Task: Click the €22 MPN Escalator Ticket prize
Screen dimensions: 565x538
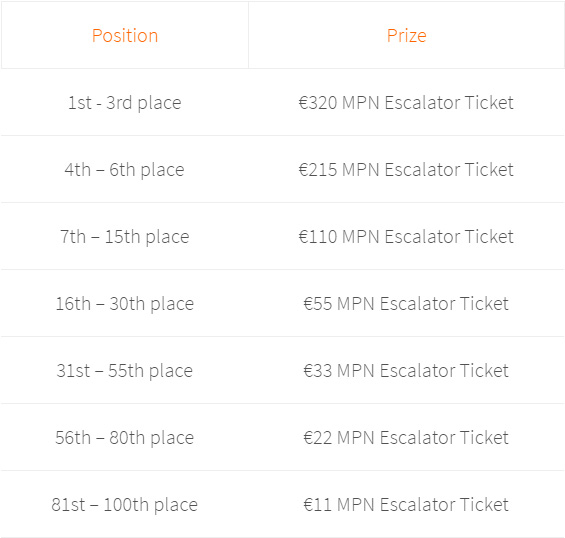Action: pyautogui.click(x=406, y=437)
